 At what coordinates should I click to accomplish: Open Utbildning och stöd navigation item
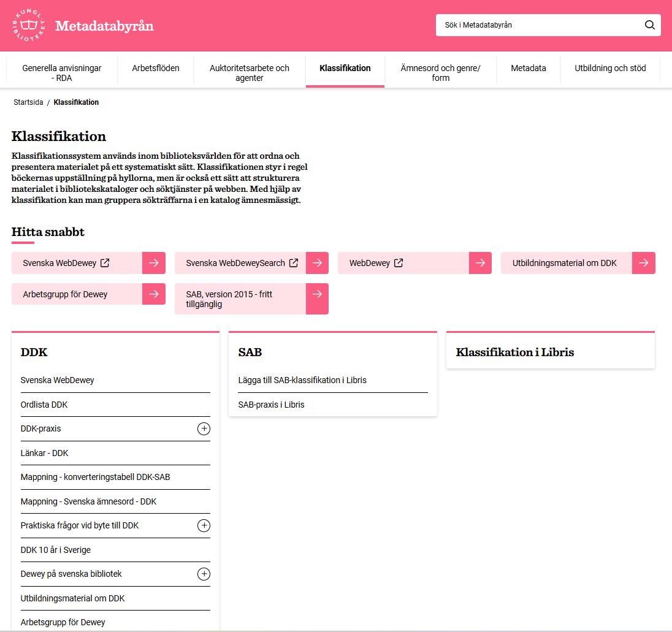pyautogui.click(x=610, y=69)
